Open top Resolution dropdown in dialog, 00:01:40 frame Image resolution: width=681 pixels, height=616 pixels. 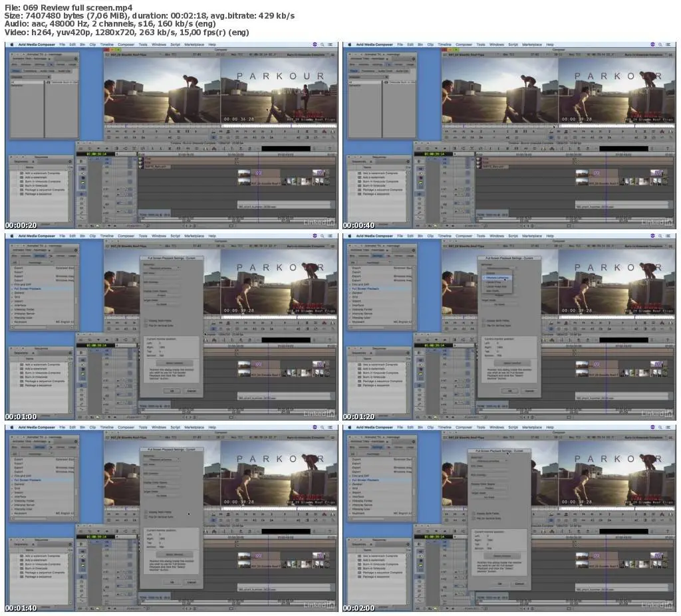pyautogui.click(x=162, y=459)
